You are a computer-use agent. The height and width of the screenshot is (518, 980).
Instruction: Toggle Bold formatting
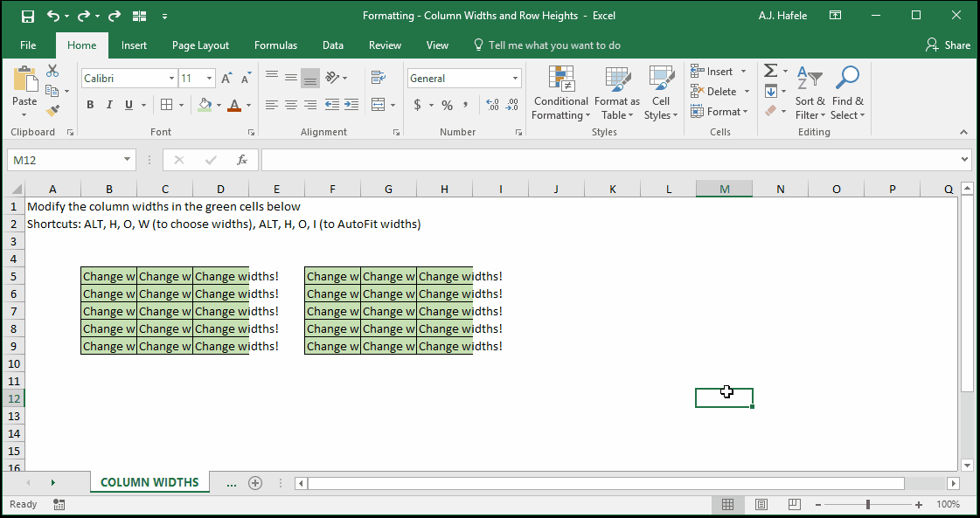[90, 104]
